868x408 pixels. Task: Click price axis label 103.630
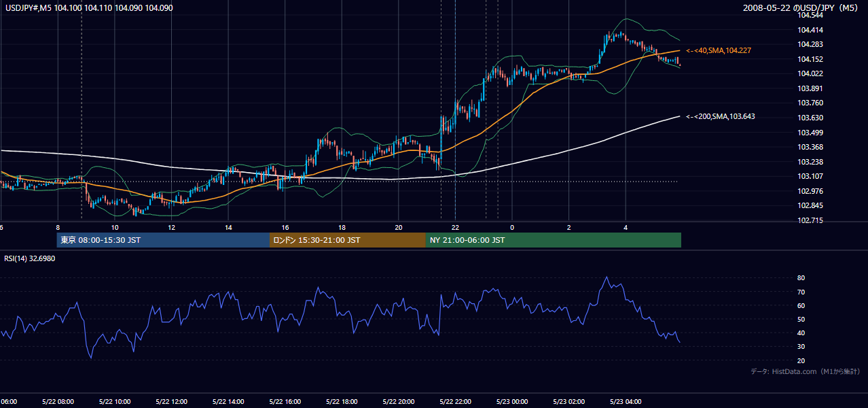click(x=811, y=118)
